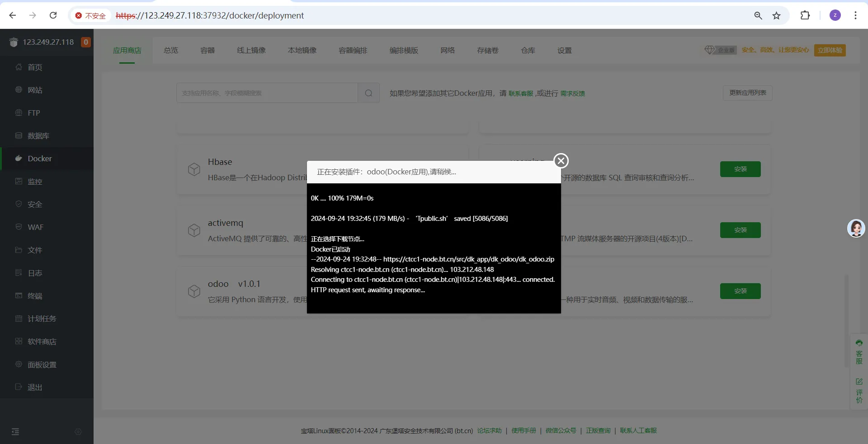Click the assistant avatar on the right edge
Viewport: 868px width, 444px height.
coord(856,228)
